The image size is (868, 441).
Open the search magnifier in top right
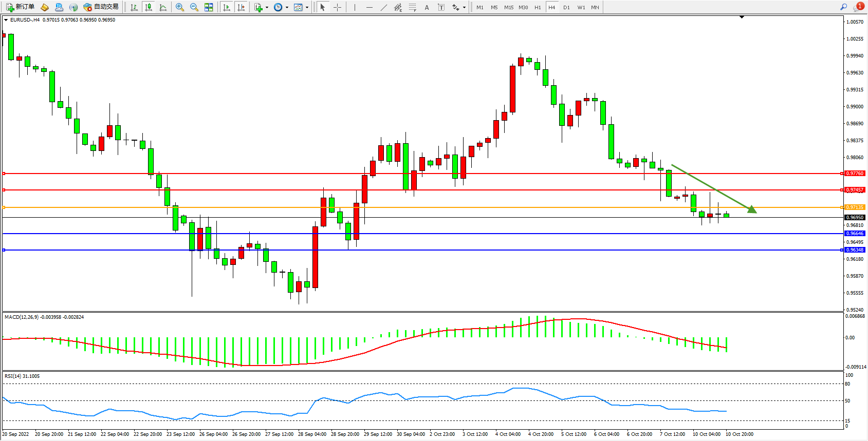click(x=843, y=7)
